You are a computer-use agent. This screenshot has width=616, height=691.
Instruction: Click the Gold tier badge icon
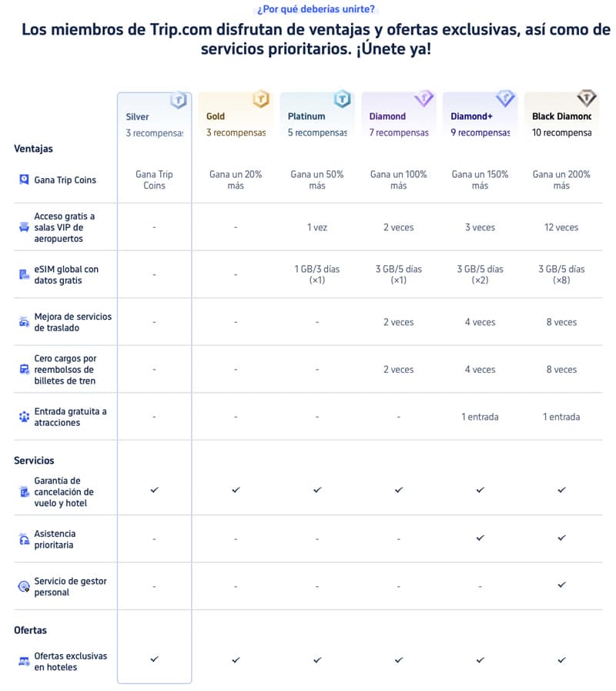260,99
